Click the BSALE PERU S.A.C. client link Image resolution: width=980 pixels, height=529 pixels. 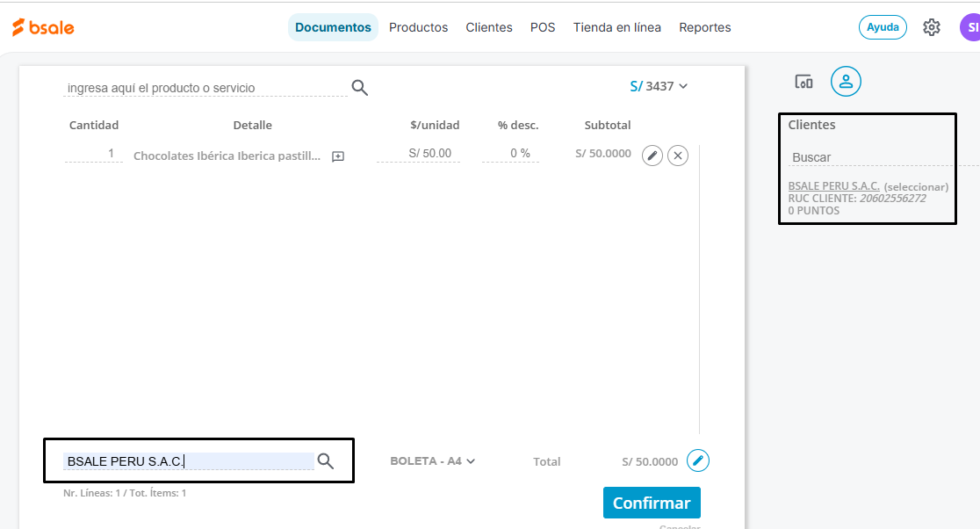click(833, 186)
